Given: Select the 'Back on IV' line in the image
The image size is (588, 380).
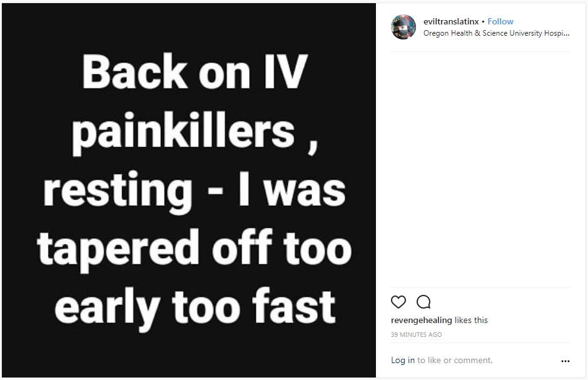Looking at the screenshot, I should click(195, 71).
